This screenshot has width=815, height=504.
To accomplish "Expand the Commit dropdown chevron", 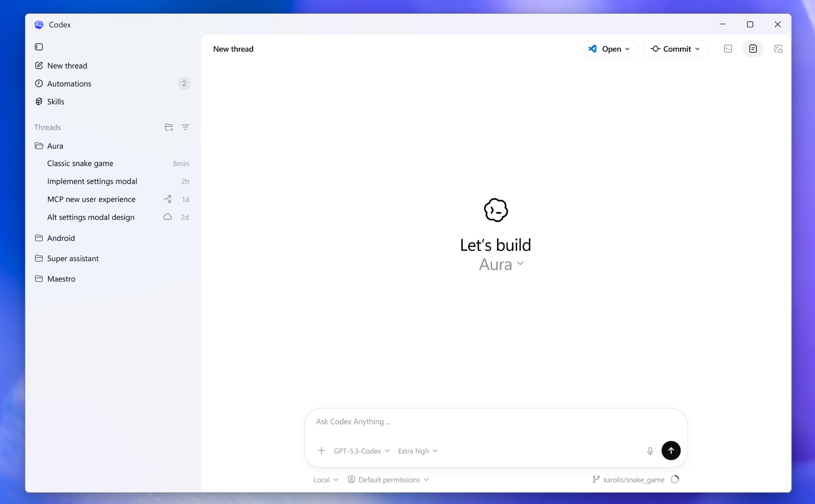I will 697,49.
